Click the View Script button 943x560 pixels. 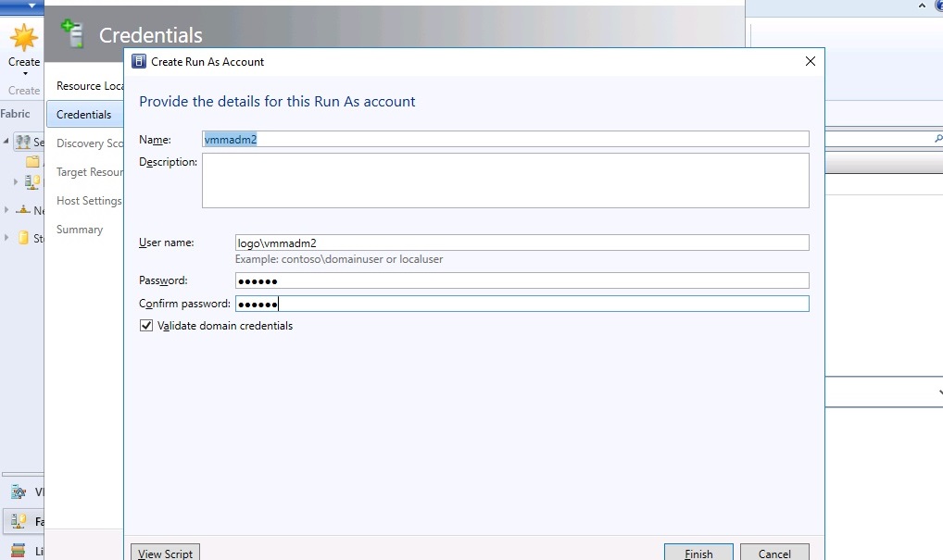[165, 554]
